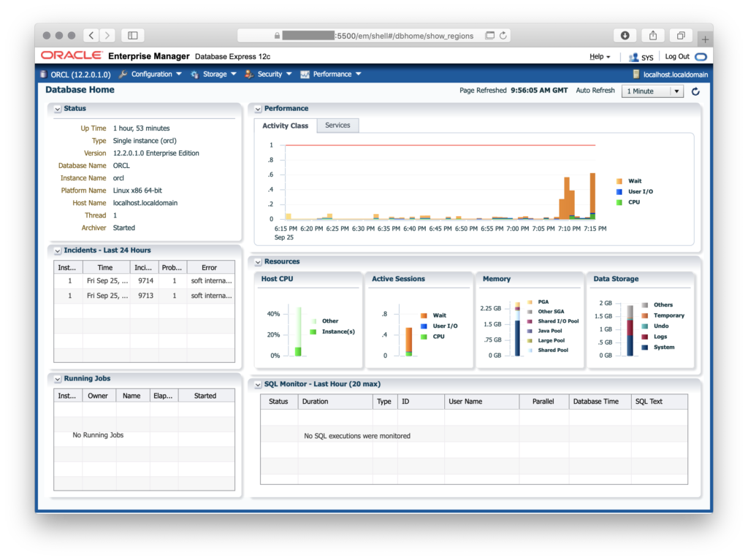The height and width of the screenshot is (560, 748).
Task: Click the Instance(s) legend swatch in Host CPU
Action: [313, 332]
